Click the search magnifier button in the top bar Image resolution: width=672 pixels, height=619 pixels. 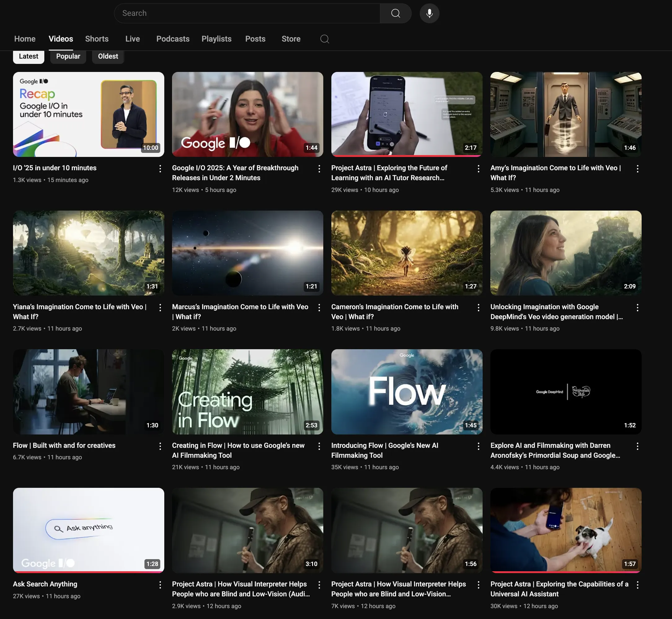pos(396,13)
